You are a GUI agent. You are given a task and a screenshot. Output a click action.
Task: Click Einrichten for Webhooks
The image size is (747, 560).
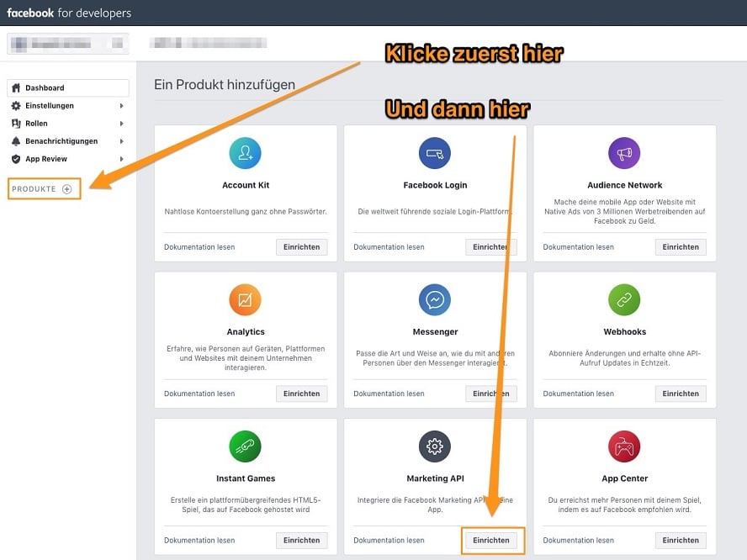click(681, 394)
